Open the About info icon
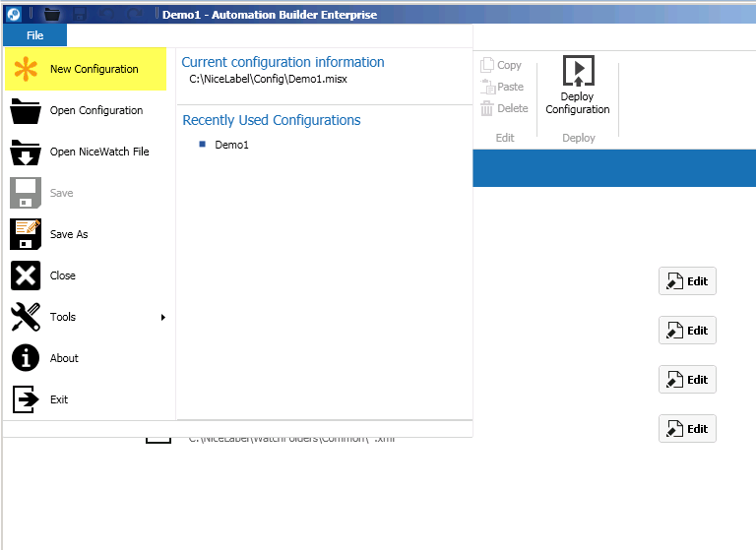Image resolution: width=756 pixels, height=550 pixels. tap(26, 358)
